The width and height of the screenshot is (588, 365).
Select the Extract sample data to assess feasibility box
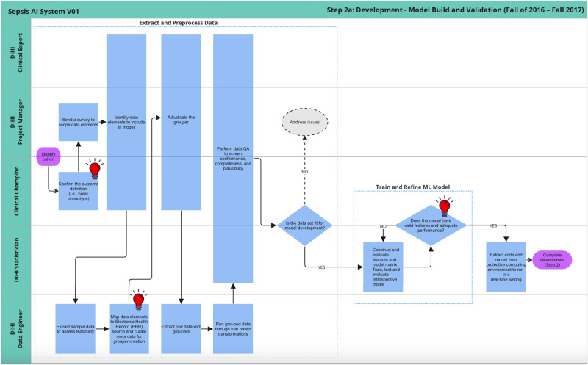(76, 327)
